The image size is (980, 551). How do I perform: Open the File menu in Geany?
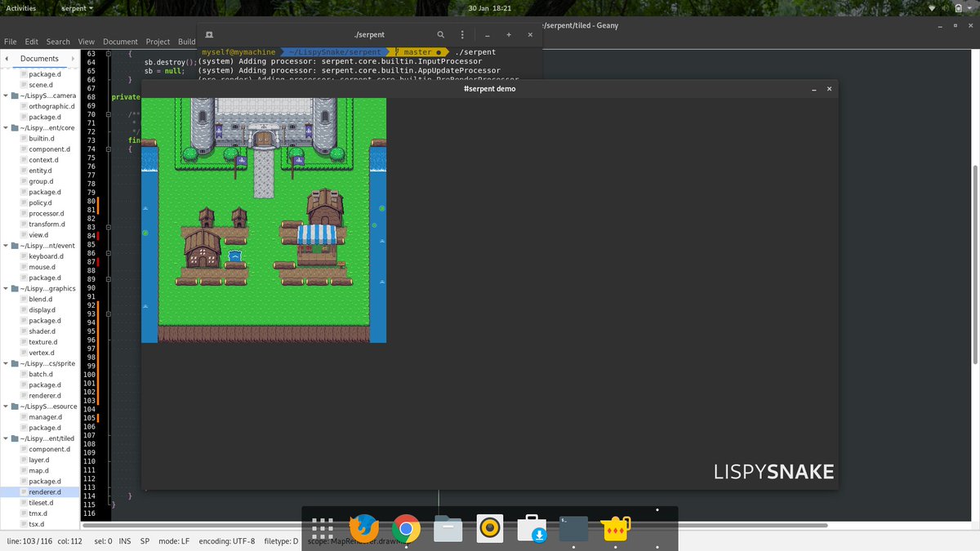click(x=10, y=42)
